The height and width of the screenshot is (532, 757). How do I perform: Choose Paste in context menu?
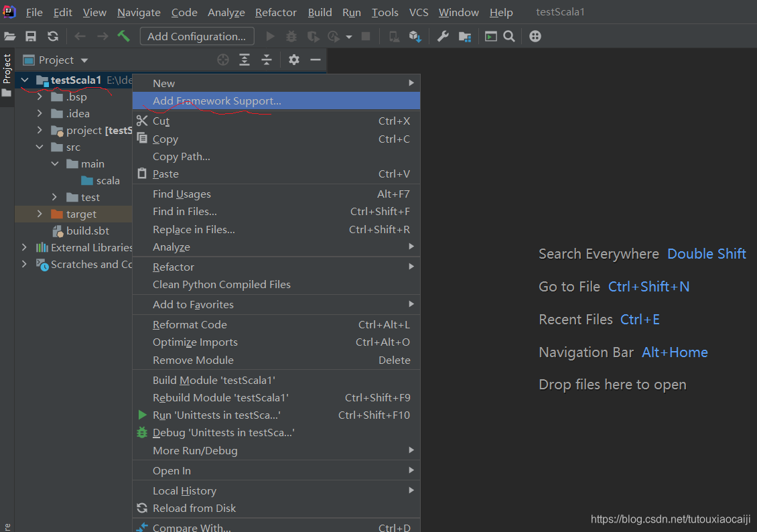(x=276, y=174)
